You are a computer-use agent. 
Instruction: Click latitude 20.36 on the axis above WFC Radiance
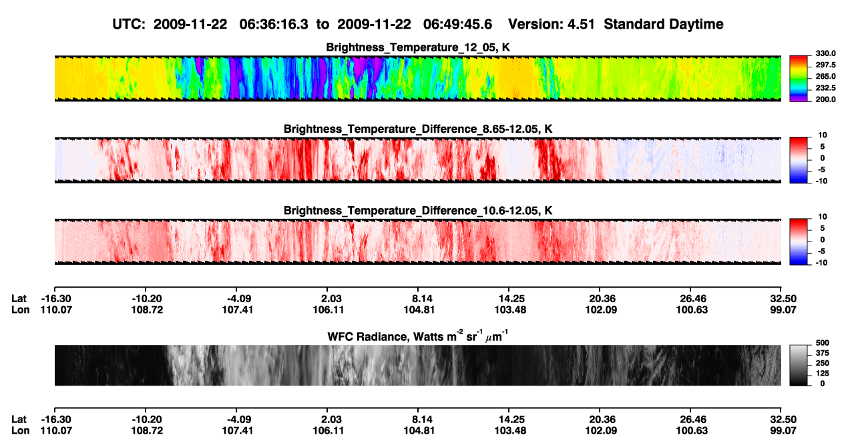(600, 299)
